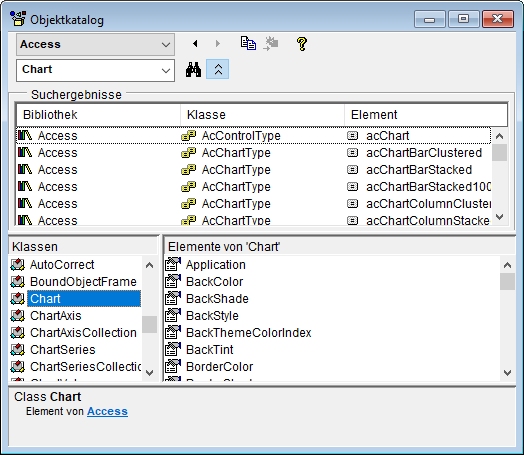This screenshot has width=524, height=455.
Task: Select the acChartBarClustered result
Action: 253,153
